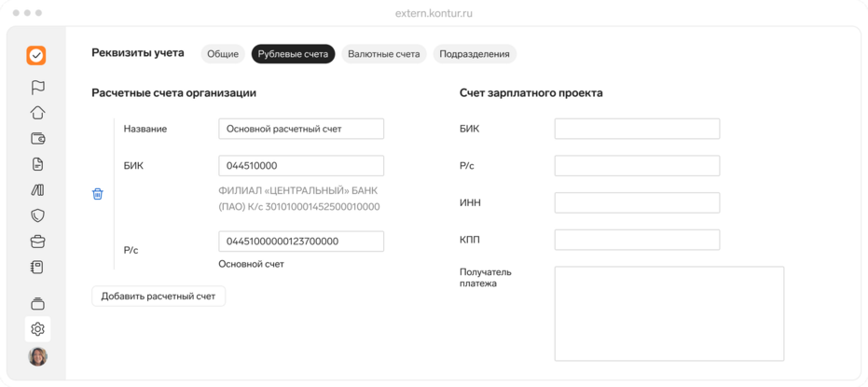This screenshot has width=868, height=387.
Task: Go to the home icon in sidebar
Action: pos(37,113)
